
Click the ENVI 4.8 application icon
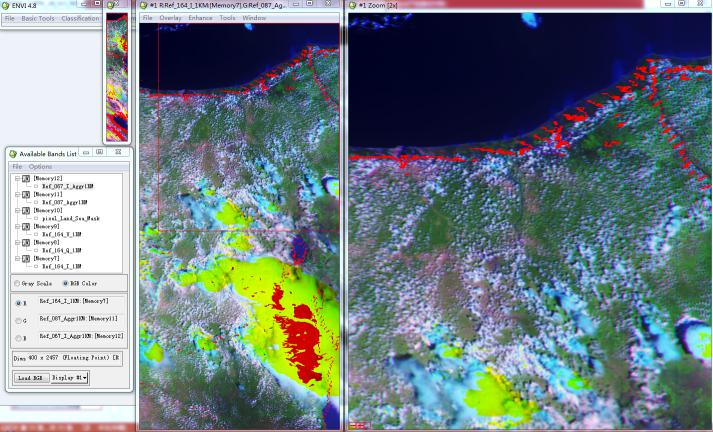tap(8, 6)
